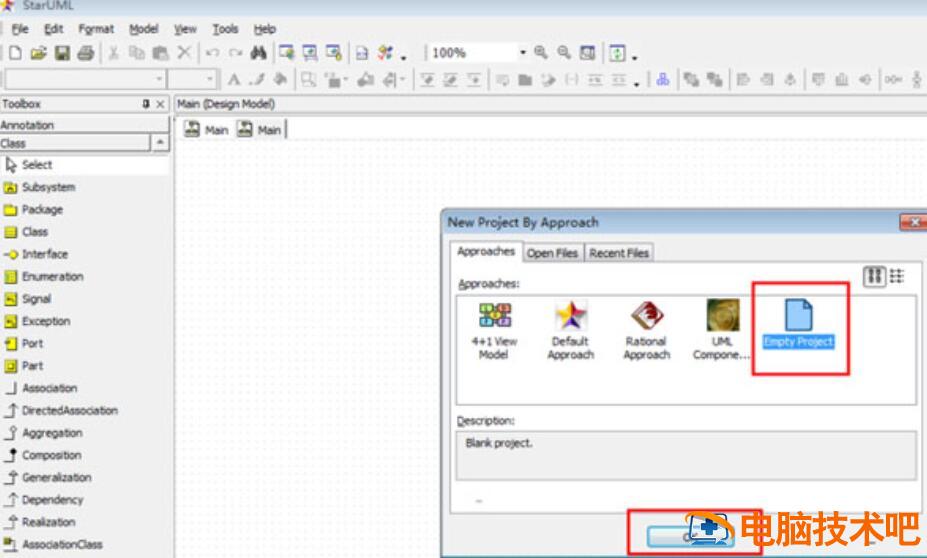
Task: Collapse the Class toolbox section arrow
Action: pos(160,143)
